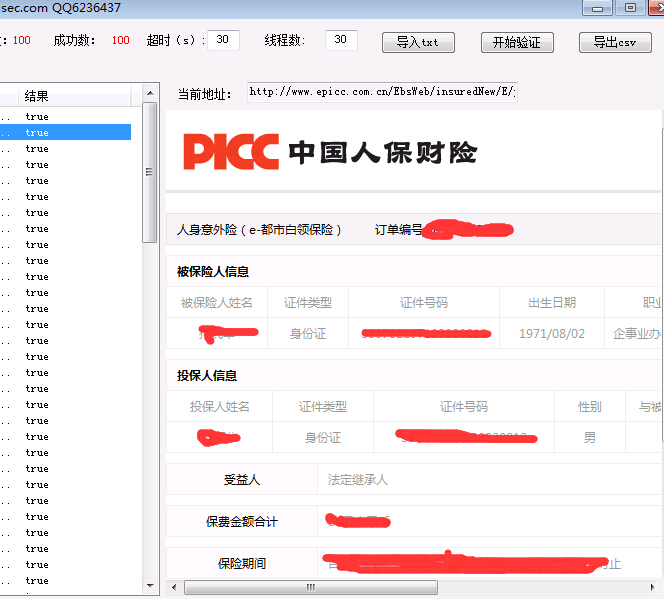
Task: Click the 当前地址 URL address field
Action: pos(382,92)
